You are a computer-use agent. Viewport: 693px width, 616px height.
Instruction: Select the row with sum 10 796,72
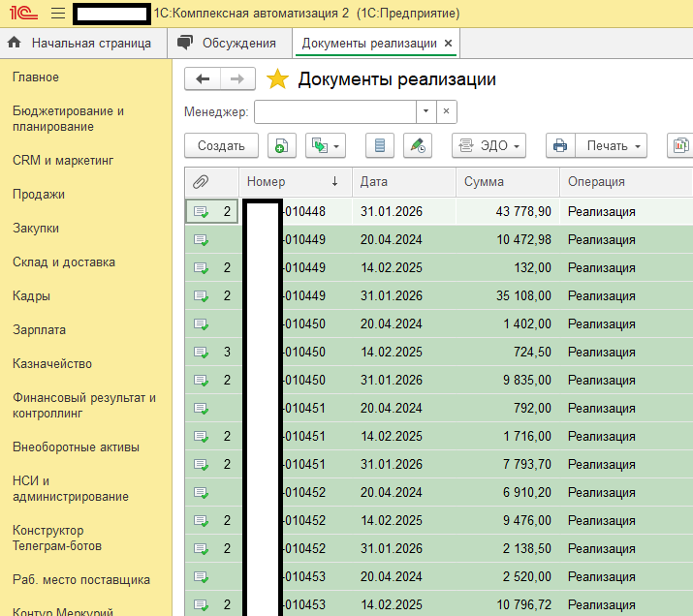[x=439, y=604]
